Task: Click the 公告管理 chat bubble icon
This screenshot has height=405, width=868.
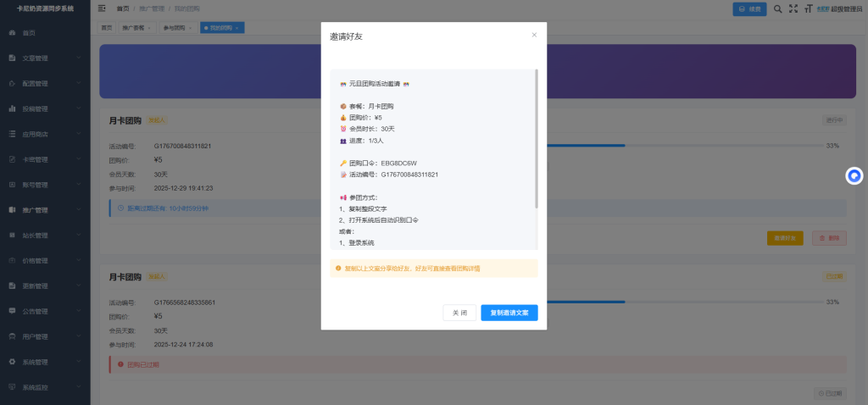Action: (12, 312)
